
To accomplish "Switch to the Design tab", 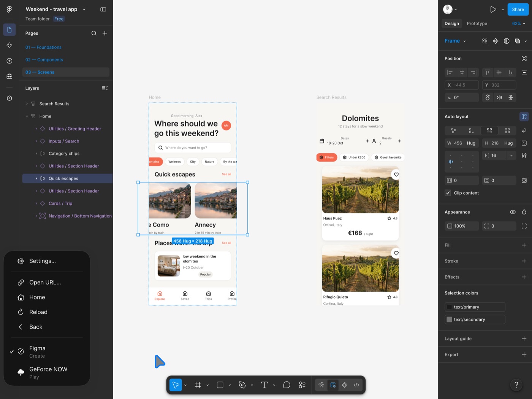I will click(x=452, y=24).
